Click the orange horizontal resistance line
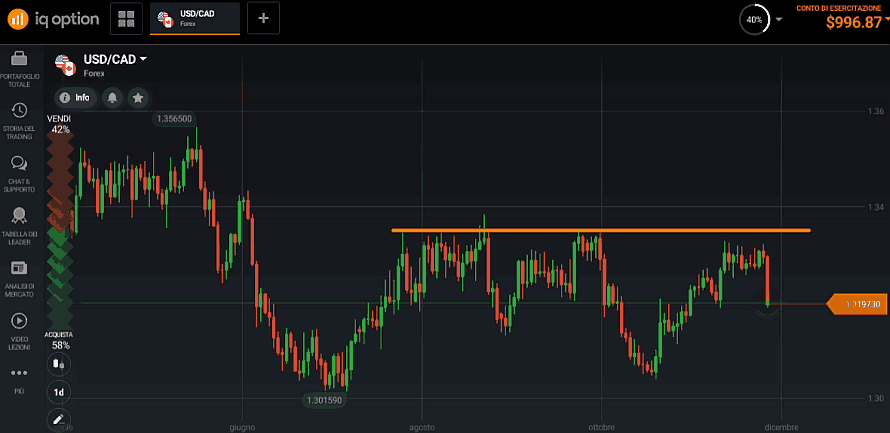 (600, 230)
